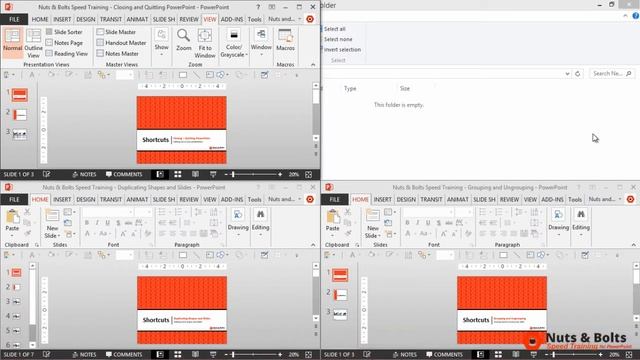The width and height of the screenshot is (640, 360).
Task: Click Normal view icon in bottom-left status bar
Action: 160,355
